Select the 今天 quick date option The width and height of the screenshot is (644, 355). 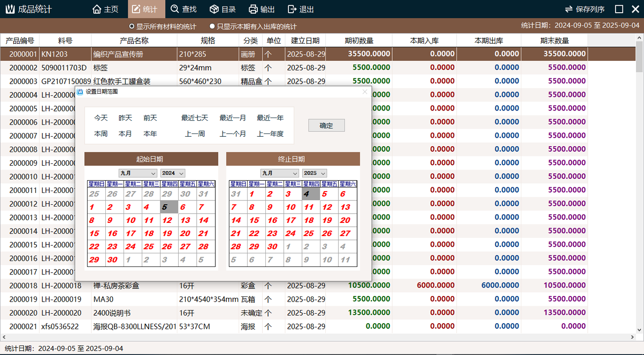tap(100, 118)
